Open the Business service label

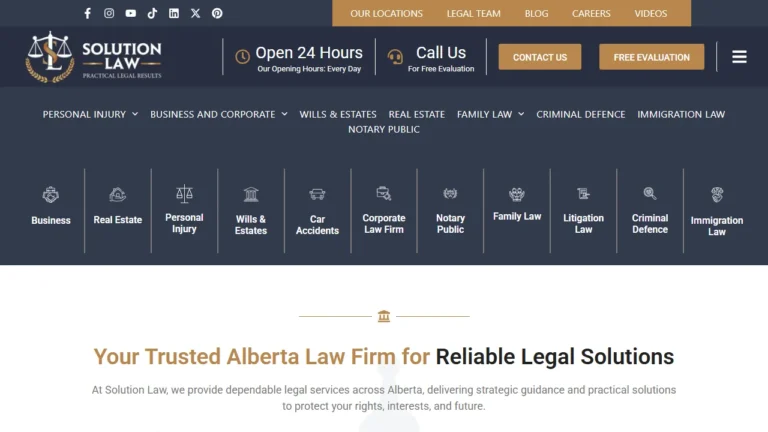click(51, 220)
